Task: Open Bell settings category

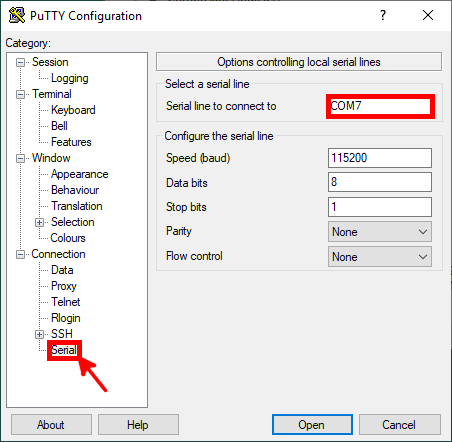Action: 59,126
